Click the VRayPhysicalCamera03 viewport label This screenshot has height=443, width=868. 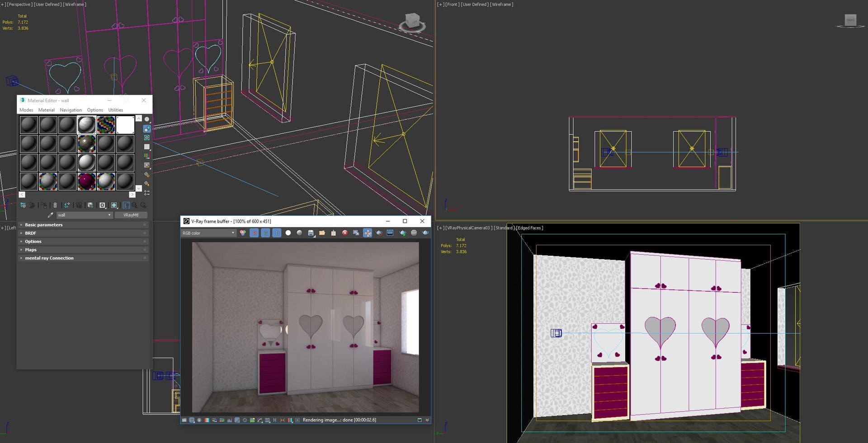[468, 228]
